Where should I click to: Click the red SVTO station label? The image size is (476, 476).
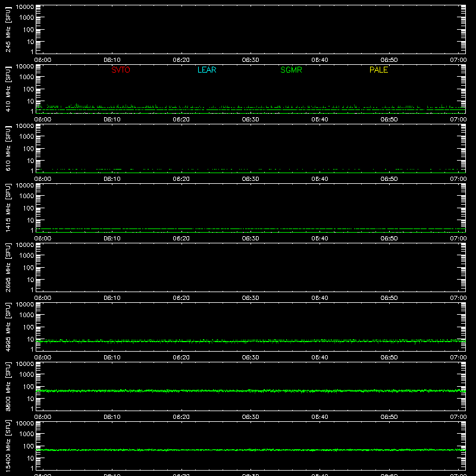coord(121,70)
